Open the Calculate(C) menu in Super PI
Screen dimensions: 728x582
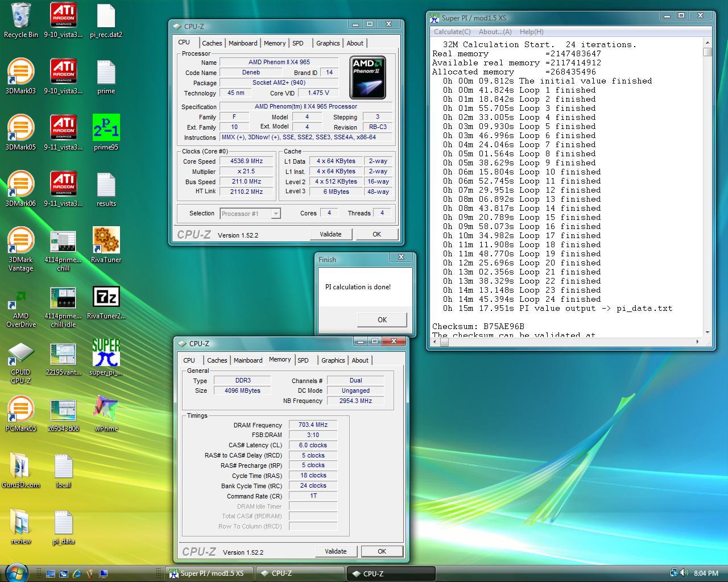tap(452, 32)
